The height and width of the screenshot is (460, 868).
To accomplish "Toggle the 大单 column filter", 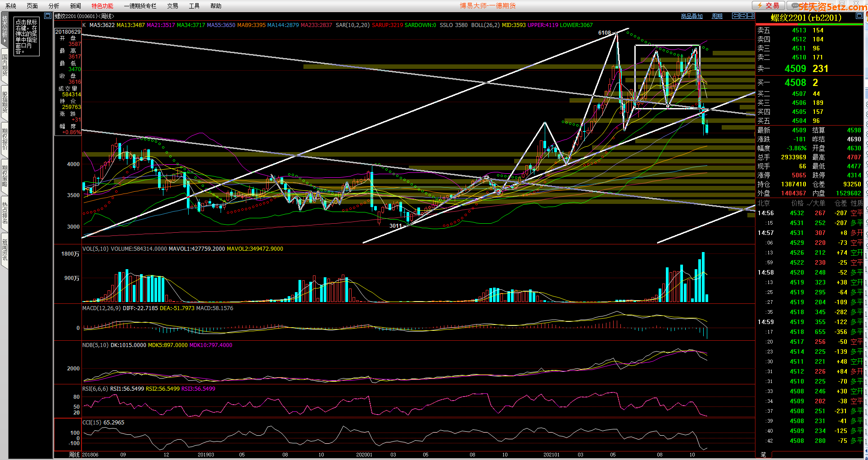I will tap(816, 203).
